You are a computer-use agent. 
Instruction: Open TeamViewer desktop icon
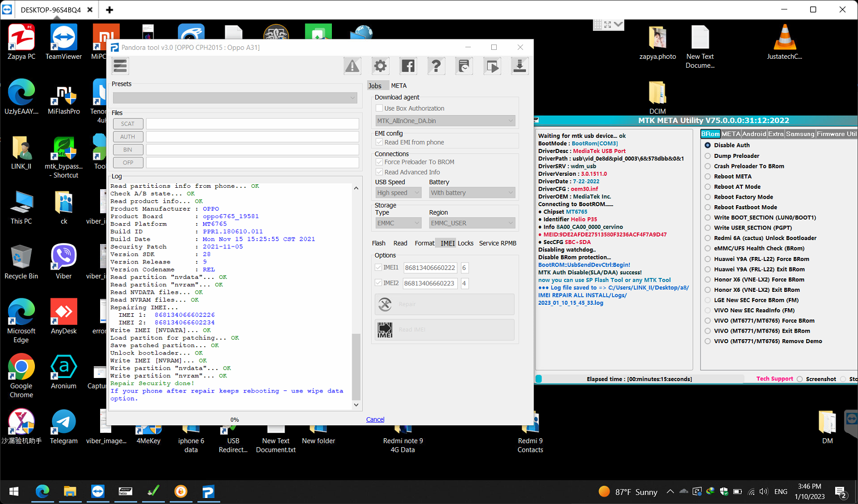(64, 42)
